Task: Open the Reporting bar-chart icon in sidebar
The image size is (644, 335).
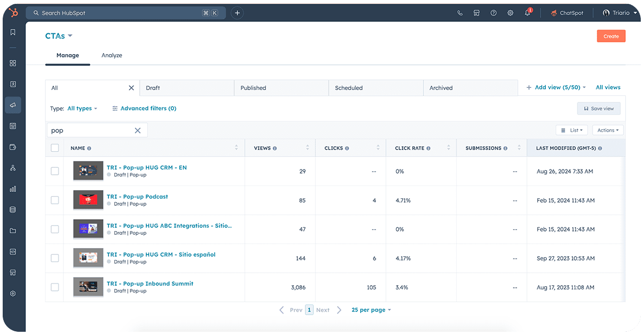Action: (x=13, y=189)
